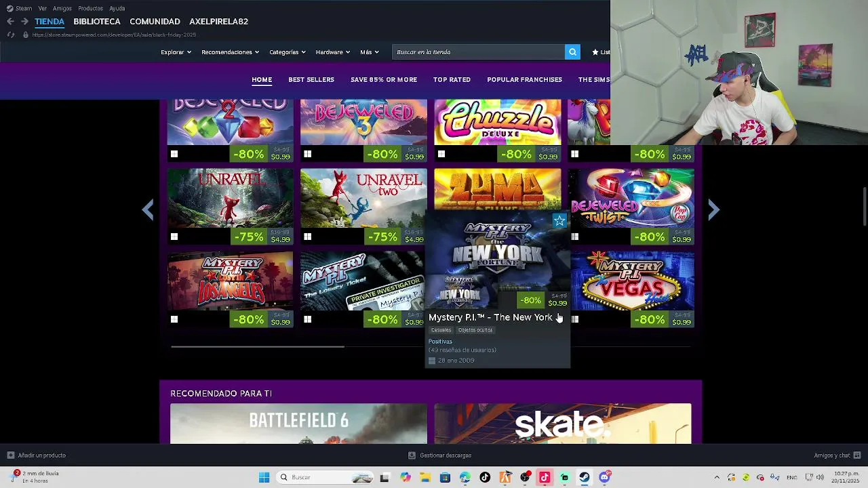
Task: Show previous games with left carousel arrow
Action: coord(148,210)
